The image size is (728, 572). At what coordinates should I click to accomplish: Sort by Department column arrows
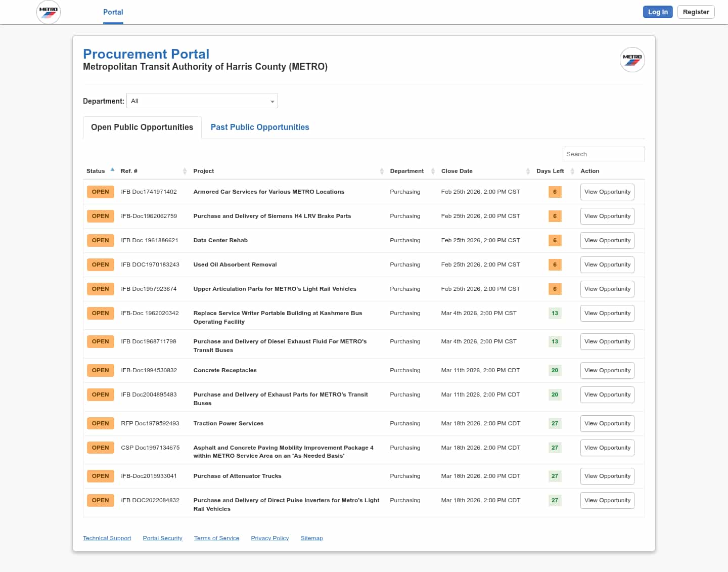[x=433, y=171]
